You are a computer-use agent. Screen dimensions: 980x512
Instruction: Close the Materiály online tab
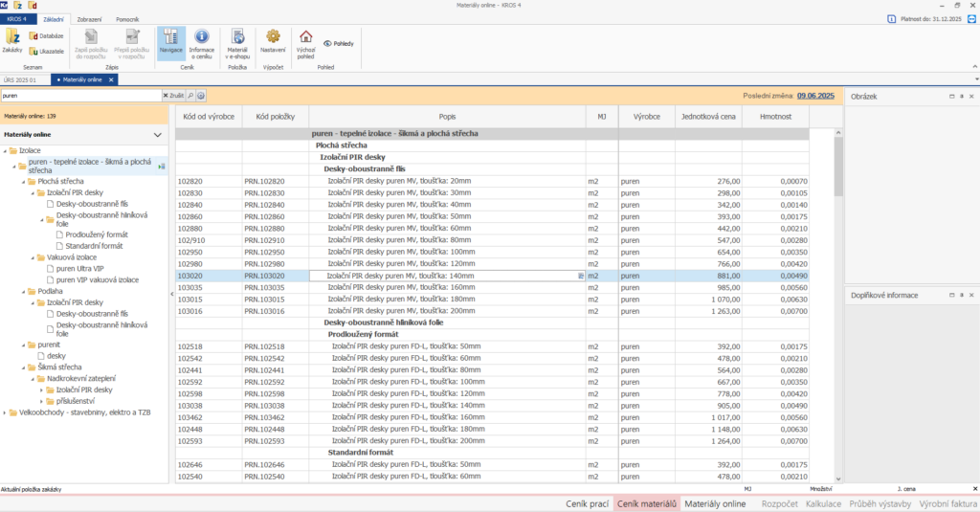[x=111, y=80]
